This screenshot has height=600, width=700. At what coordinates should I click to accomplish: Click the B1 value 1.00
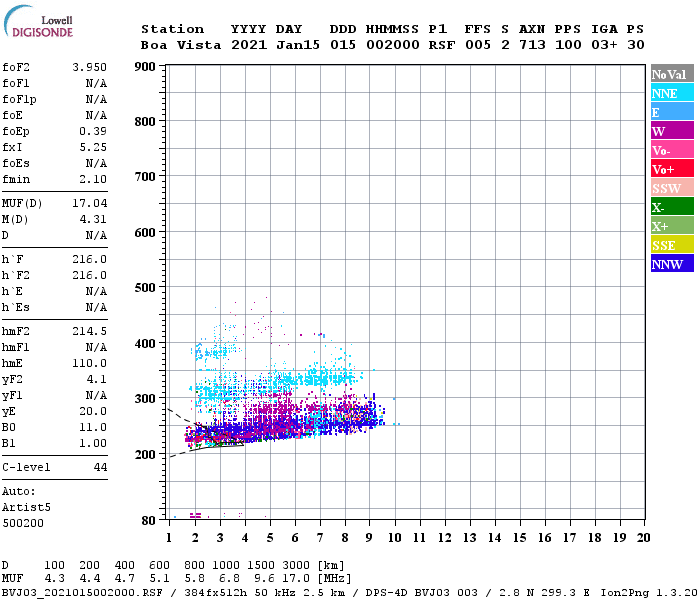point(93,444)
